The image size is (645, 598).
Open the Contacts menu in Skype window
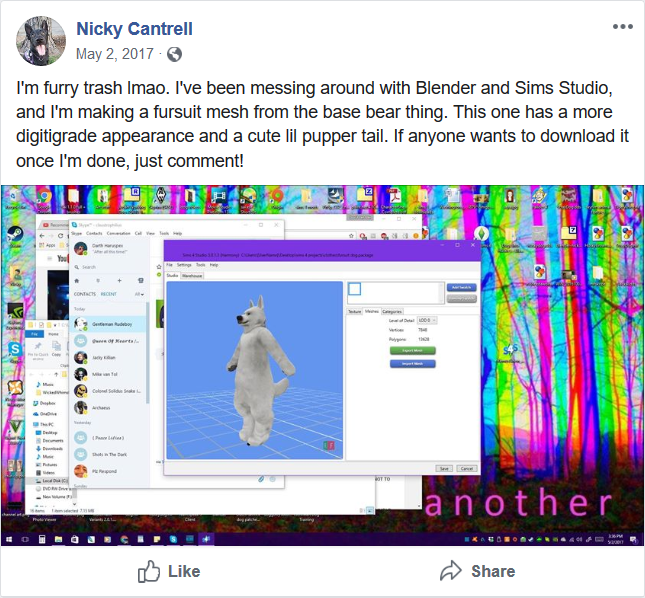pyautogui.click(x=94, y=233)
